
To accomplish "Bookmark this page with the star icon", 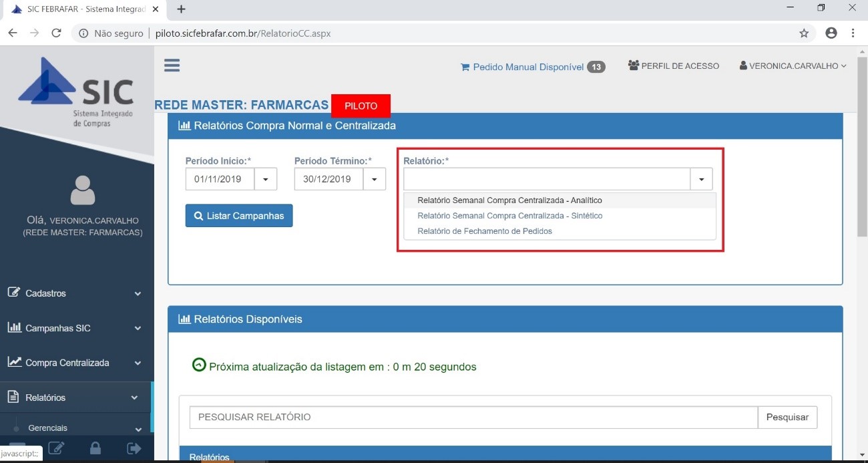I will [804, 33].
